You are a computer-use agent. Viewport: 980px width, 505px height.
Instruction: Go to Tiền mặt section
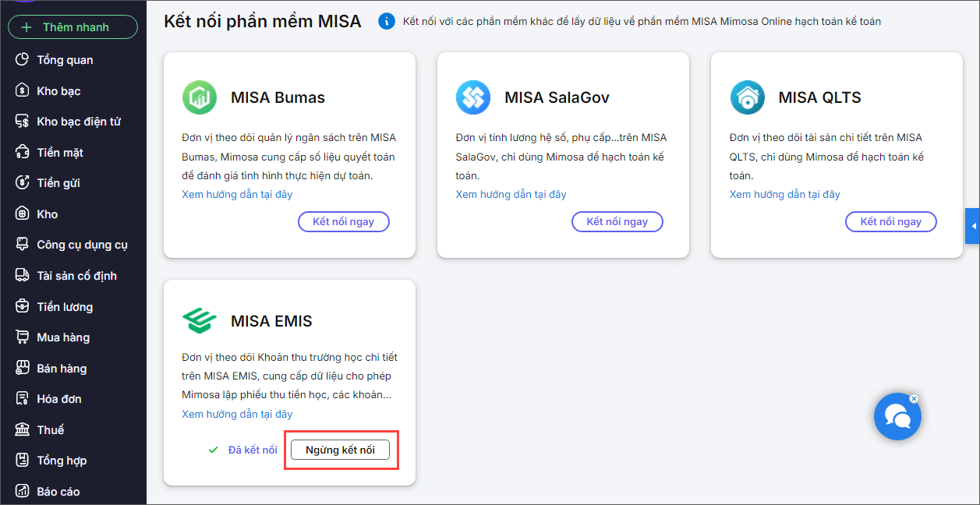[60, 153]
